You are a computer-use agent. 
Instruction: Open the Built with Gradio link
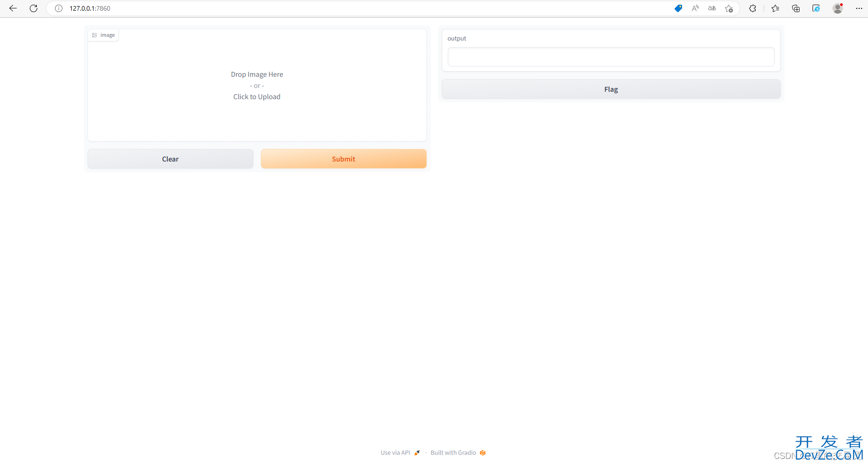458,453
